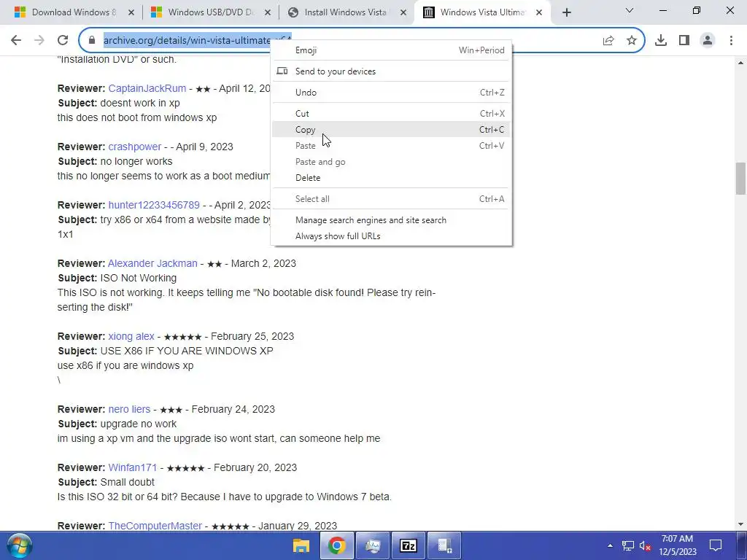Open File Explorer from the taskbar
The image size is (747, 560).
click(301, 545)
